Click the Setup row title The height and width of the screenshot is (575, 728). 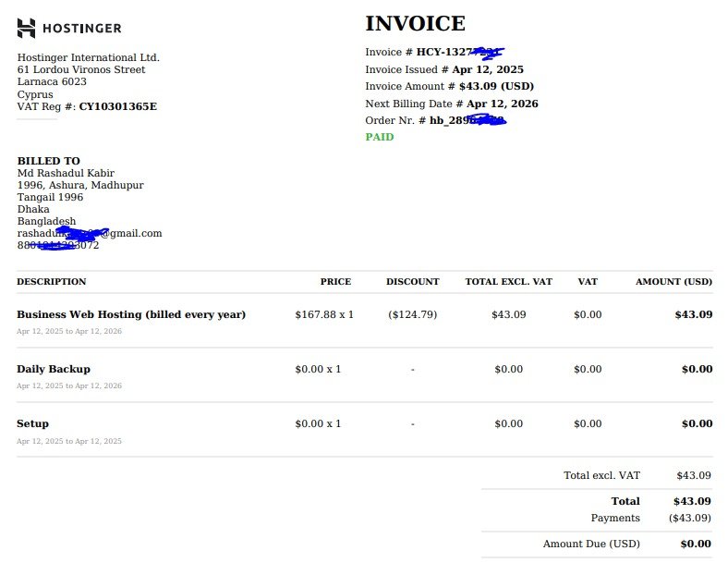[32, 423]
